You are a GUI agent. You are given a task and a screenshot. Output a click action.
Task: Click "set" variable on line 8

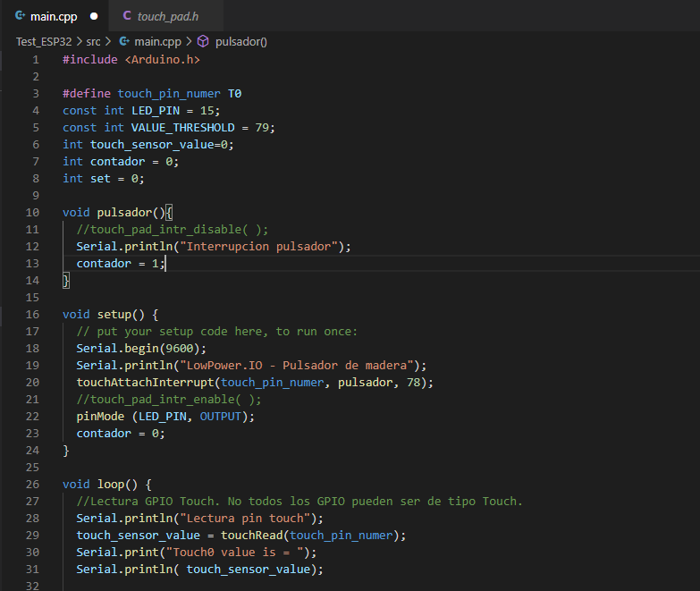pyautogui.click(x=100, y=179)
